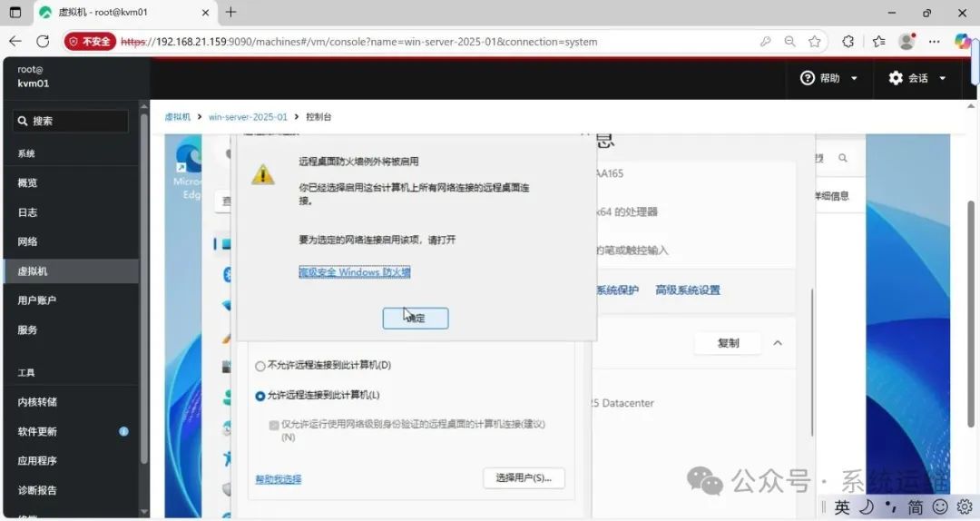Screen dimensions: 980x521
Task: Click the 英 input language indicator
Action: [x=842, y=506]
